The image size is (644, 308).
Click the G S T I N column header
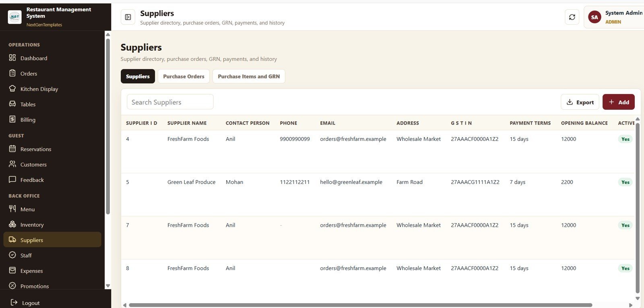click(x=461, y=123)
